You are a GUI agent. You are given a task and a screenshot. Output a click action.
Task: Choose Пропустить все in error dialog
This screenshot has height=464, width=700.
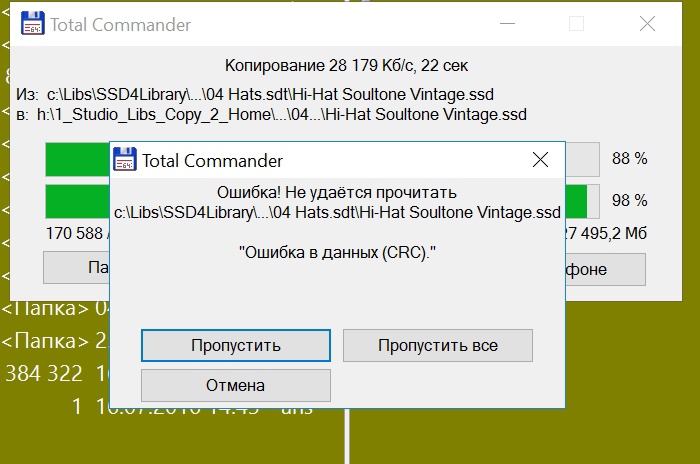(438, 345)
